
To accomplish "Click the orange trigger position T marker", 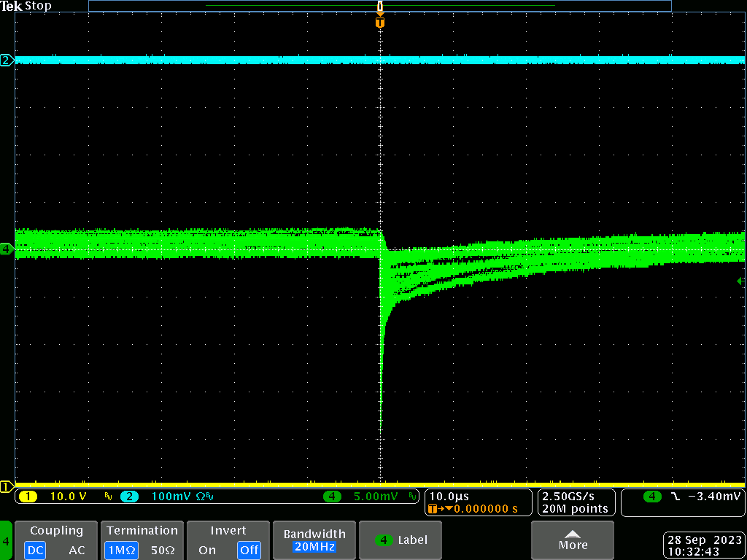I will [x=379, y=23].
